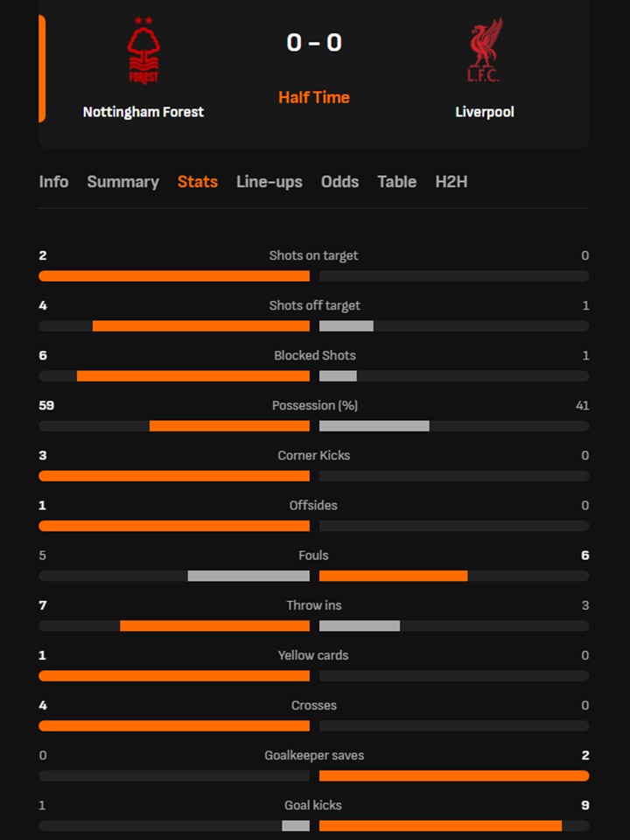Click the 0 – 0 match score
This screenshot has height=840, width=630.
point(314,42)
